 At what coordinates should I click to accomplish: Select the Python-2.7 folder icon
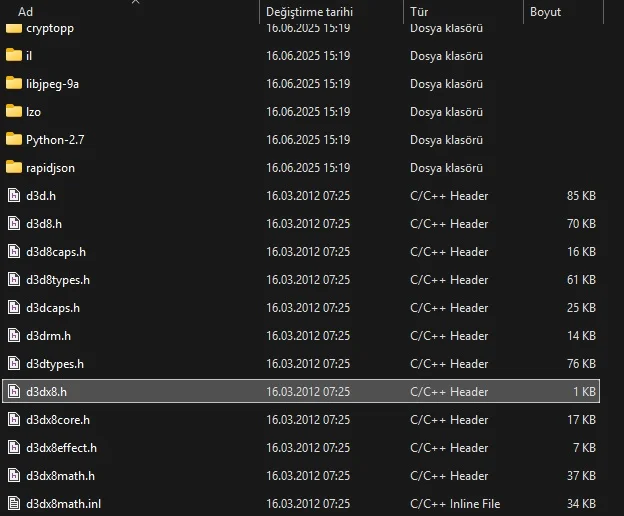[x=14, y=140]
